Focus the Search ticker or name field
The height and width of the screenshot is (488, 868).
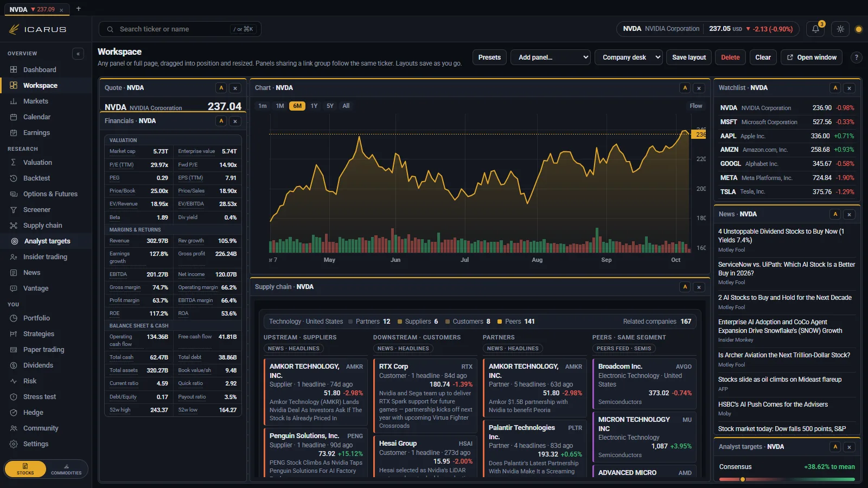180,29
